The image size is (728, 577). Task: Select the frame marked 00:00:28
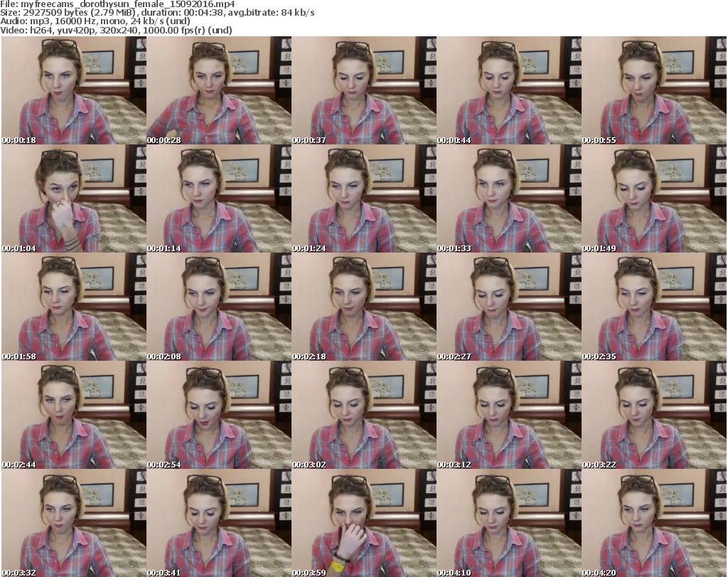click(218, 90)
